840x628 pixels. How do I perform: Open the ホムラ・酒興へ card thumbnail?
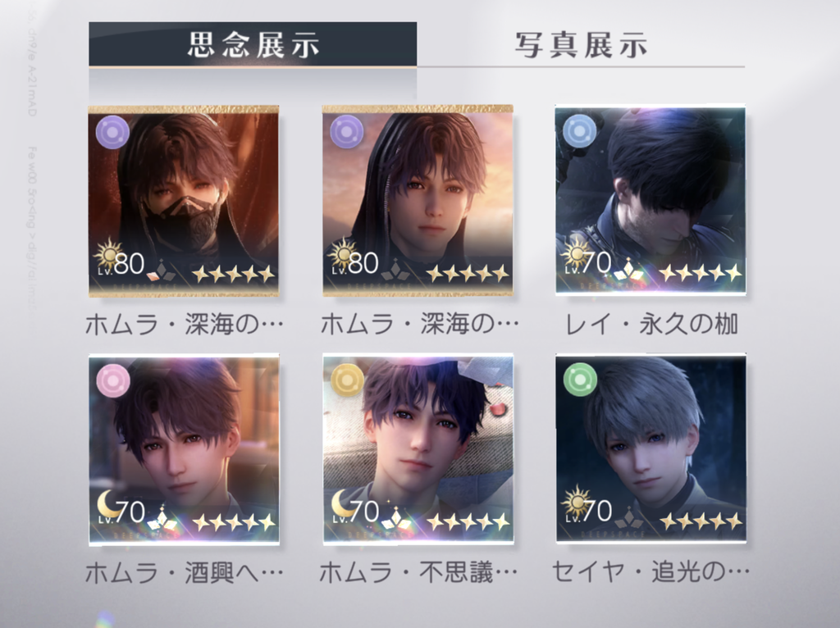coord(184,449)
